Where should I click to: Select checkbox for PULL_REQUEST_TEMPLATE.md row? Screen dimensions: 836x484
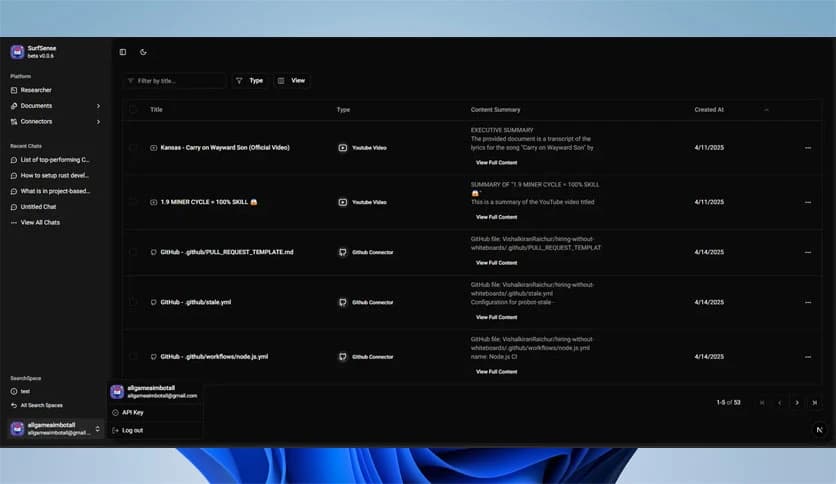[x=133, y=252]
